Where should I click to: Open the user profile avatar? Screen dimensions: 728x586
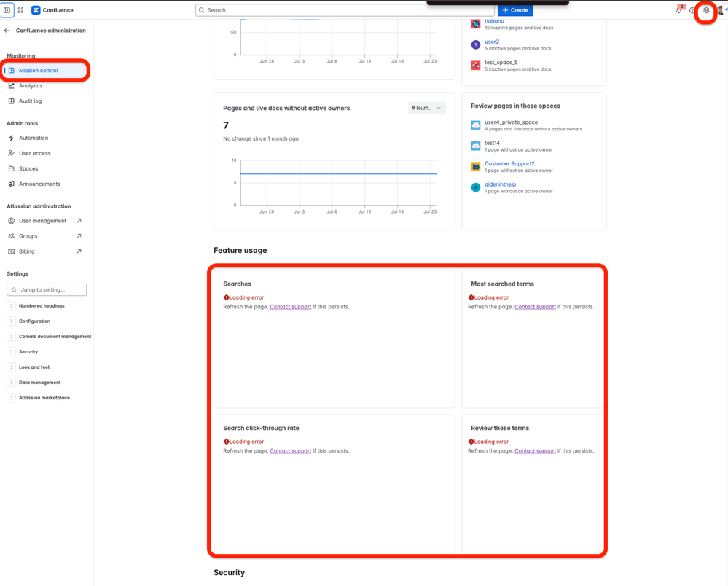tap(720, 9)
